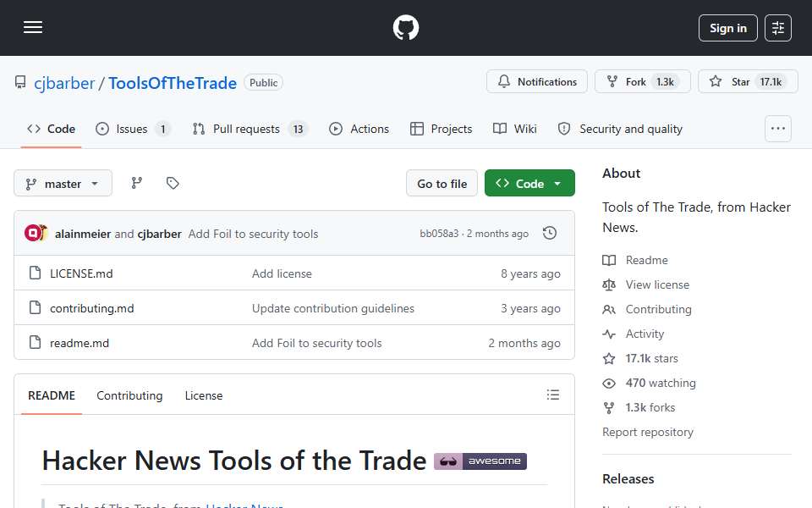Screen dimensions: 812x508
Task: Go to the GitHub homepage logo
Action: pos(405,27)
